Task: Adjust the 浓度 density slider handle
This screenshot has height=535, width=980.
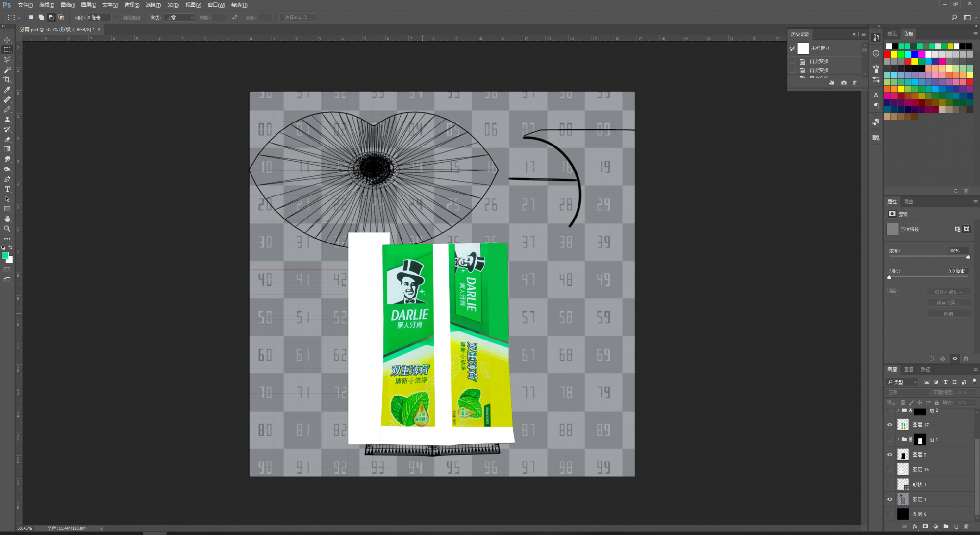Action: click(968, 257)
